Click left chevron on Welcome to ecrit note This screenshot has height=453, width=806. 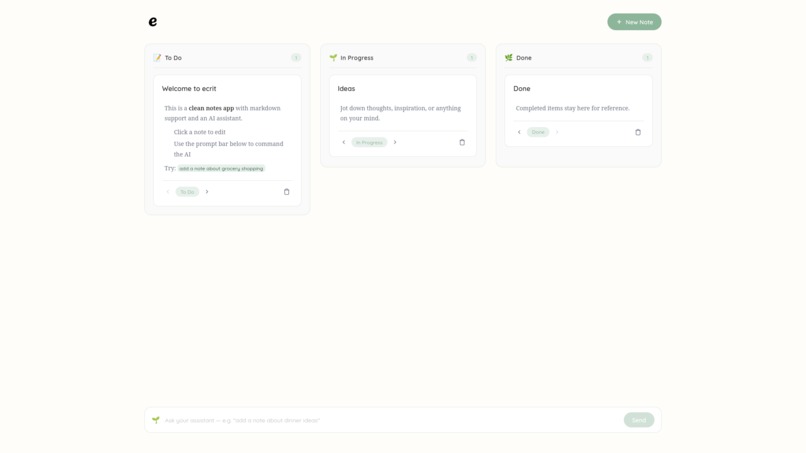(168, 192)
